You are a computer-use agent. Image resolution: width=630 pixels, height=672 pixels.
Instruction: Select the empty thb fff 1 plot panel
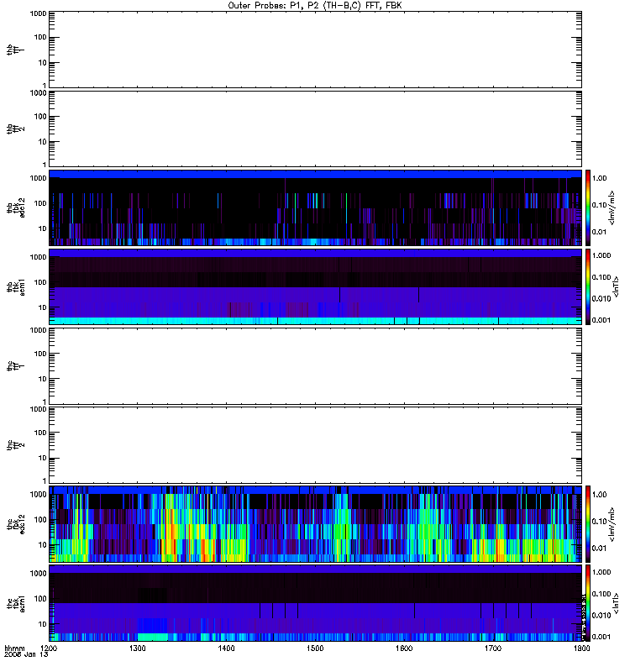tap(316, 50)
